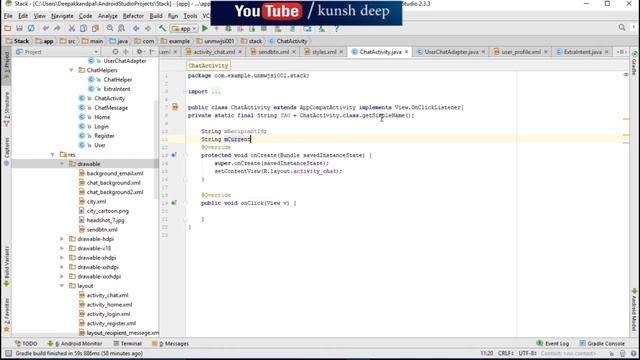The width and height of the screenshot is (640, 360).
Task: Click the override gutter icon next to onCreate
Action: (x=174, y=155)
